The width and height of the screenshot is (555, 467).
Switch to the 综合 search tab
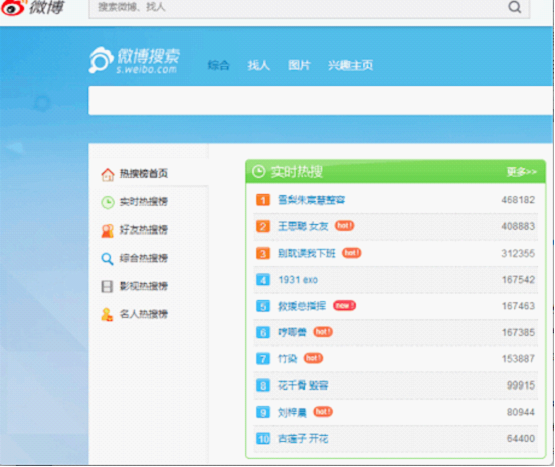[x=218, y=65]
